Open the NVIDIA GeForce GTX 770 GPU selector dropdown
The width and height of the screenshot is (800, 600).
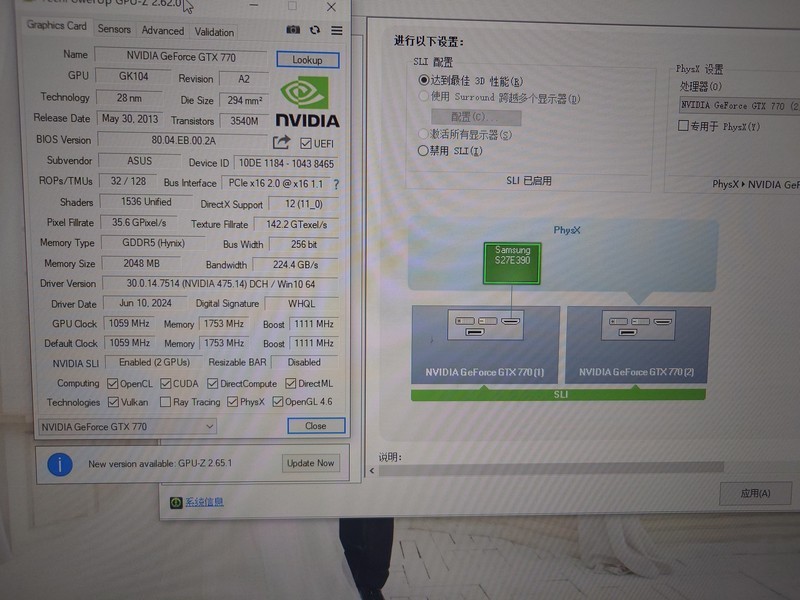tap(127, 427)
